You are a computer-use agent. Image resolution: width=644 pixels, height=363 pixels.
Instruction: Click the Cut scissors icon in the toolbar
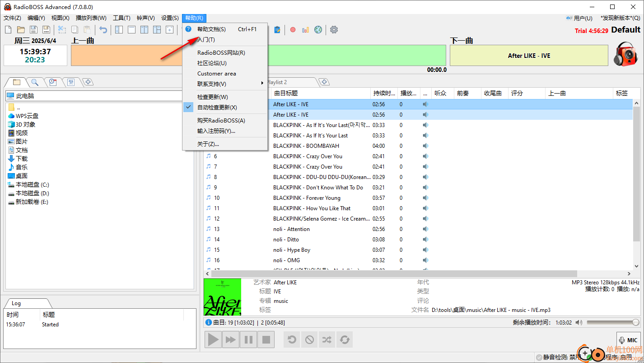62,30
